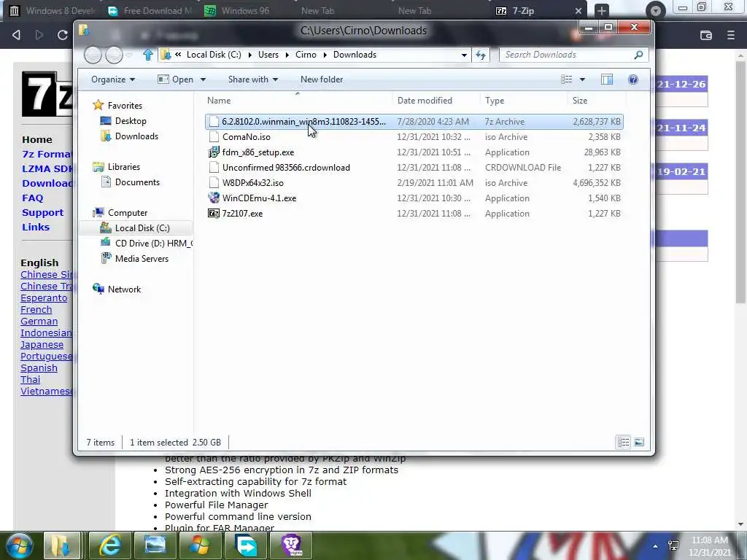The height and width of the screenshot is (560, 747).
Task: Open the German language link
Action: point(39,321)
